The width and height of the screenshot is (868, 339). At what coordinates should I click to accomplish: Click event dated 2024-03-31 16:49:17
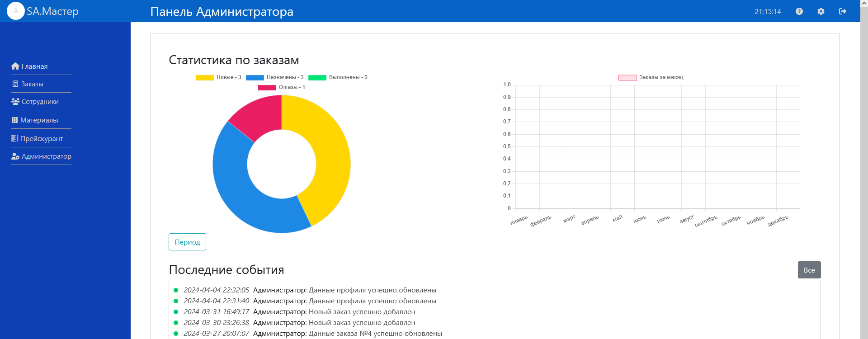coord(294,311)
